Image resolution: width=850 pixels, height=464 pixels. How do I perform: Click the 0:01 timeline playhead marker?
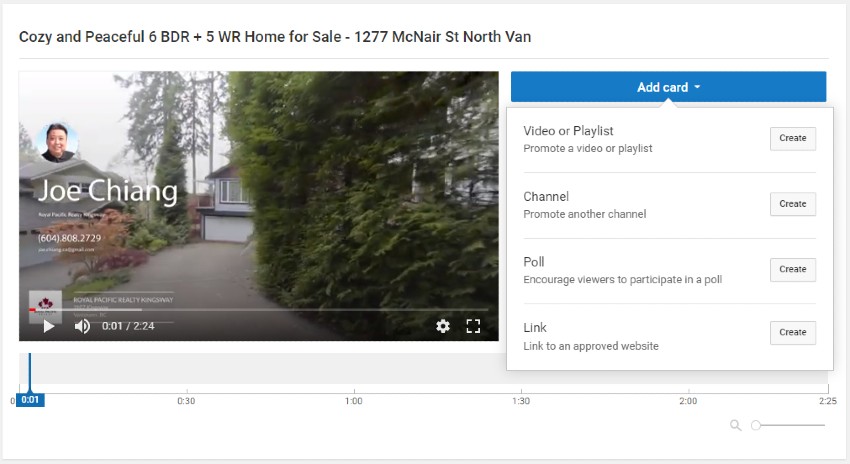tap(30, 400)
